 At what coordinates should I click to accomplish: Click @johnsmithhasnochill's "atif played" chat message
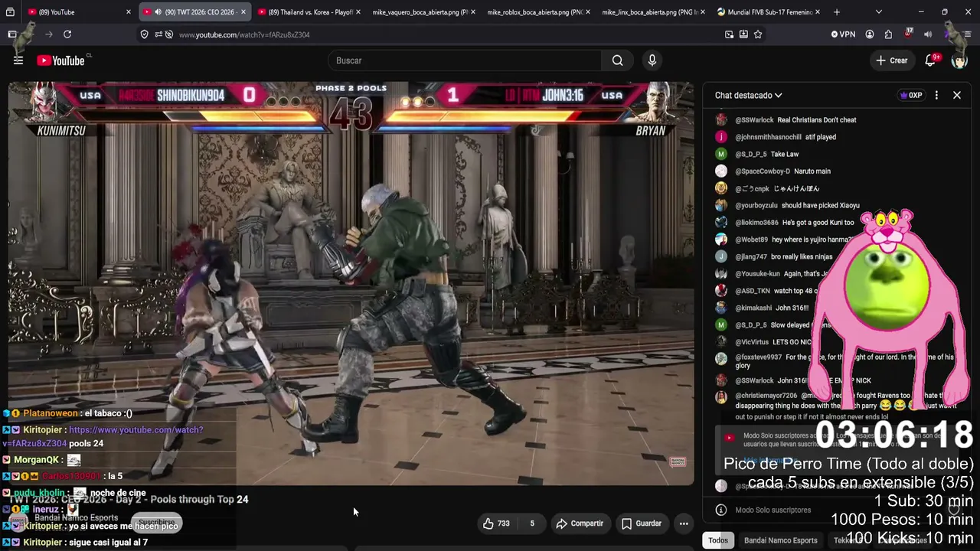[x=821, y=137]
